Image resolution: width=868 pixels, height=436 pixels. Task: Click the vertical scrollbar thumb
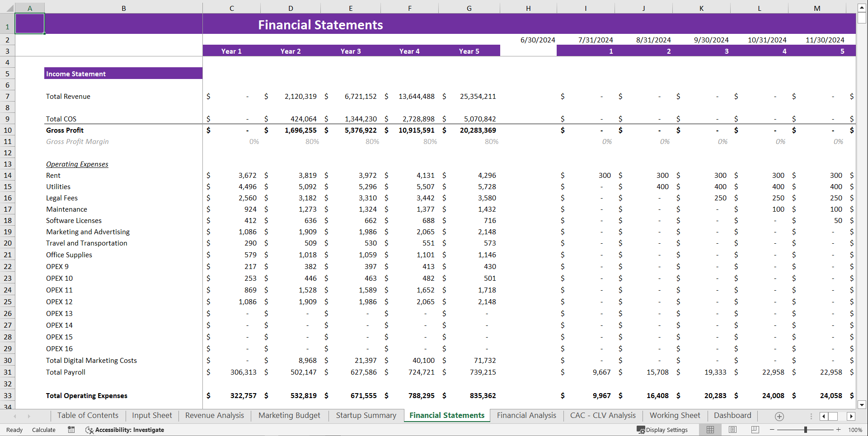click(862, 18)
